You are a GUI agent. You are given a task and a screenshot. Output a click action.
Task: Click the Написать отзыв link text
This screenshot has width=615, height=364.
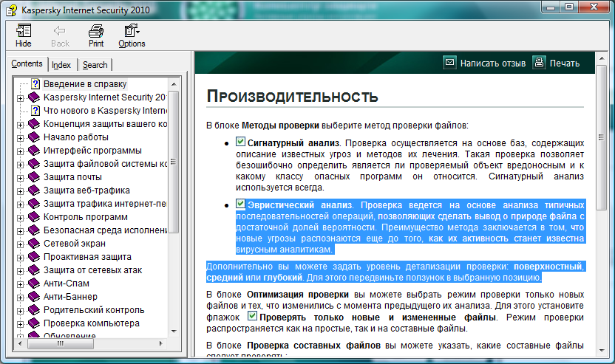tap(492, 63)
